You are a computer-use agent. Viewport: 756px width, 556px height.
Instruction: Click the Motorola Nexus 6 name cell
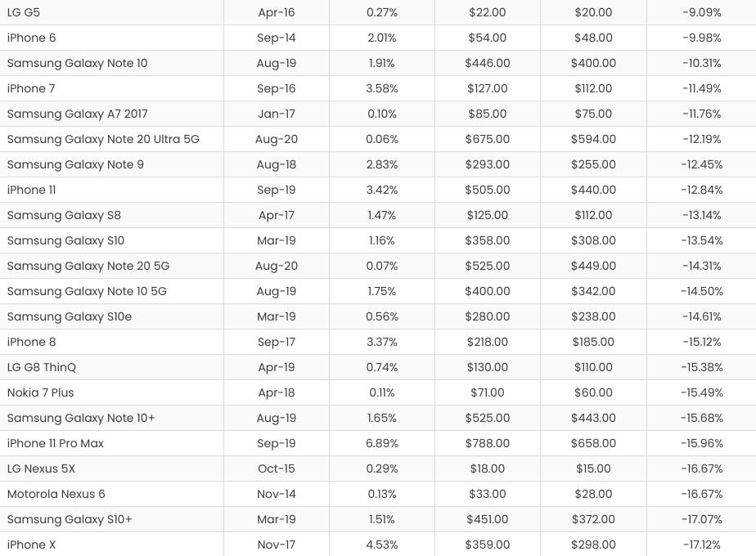tap(56, 494)
